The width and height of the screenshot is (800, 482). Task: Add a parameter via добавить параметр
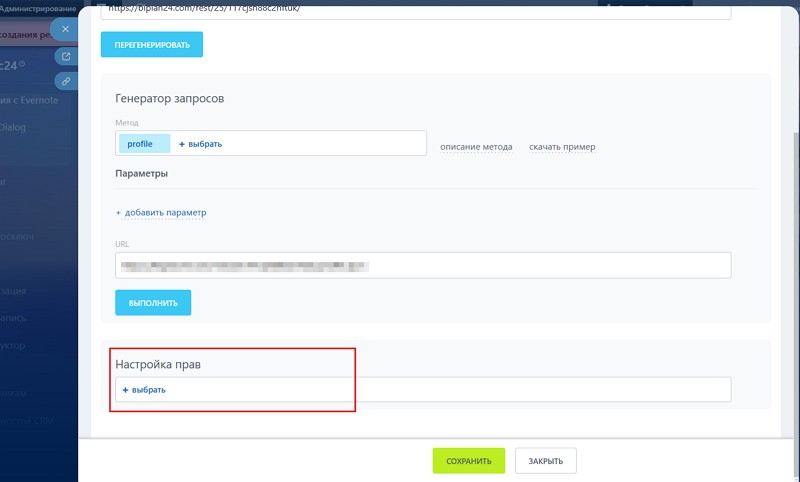coord(161,213)
